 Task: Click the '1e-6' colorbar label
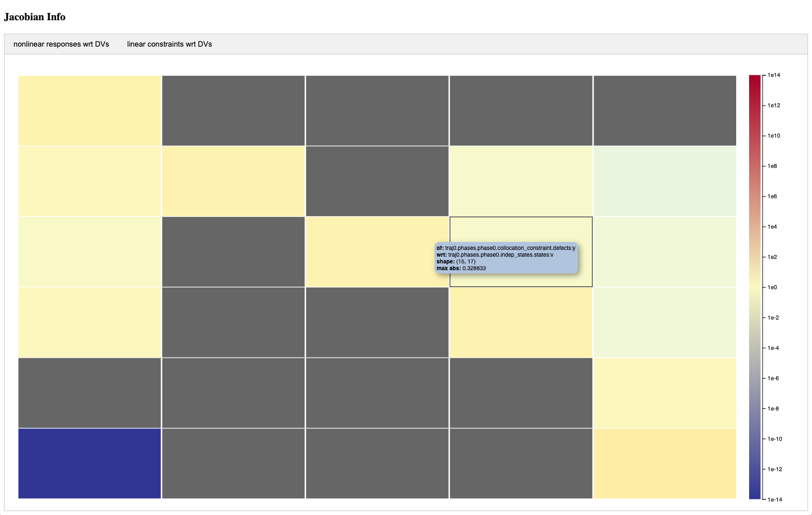coord(773,379)
